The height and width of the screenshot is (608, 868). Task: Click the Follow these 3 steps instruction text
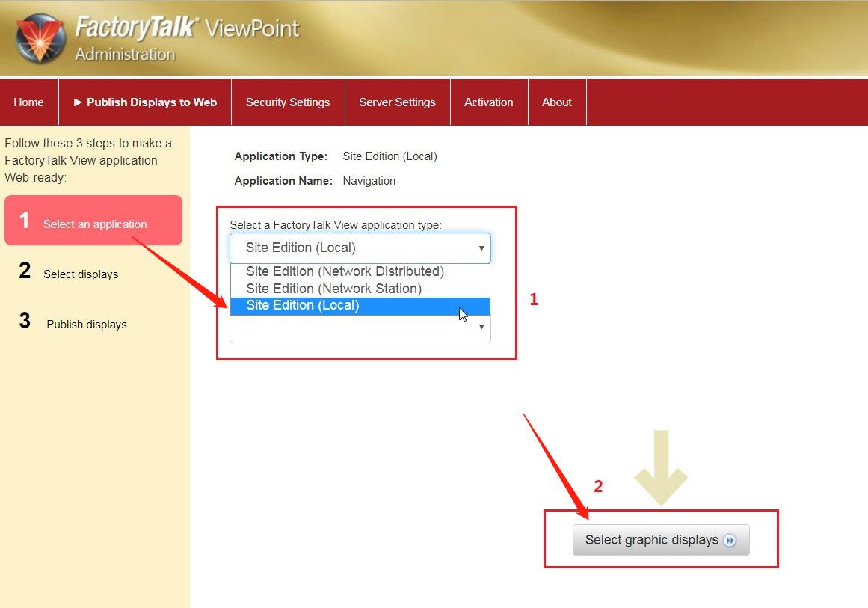(x=88, y=160)
